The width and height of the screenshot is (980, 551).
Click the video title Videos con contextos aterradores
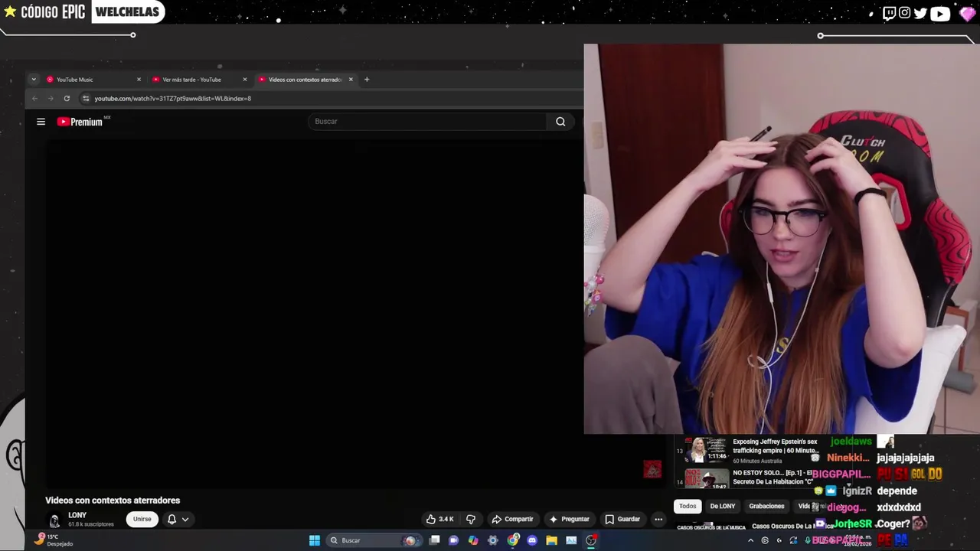tap(113, 500)
